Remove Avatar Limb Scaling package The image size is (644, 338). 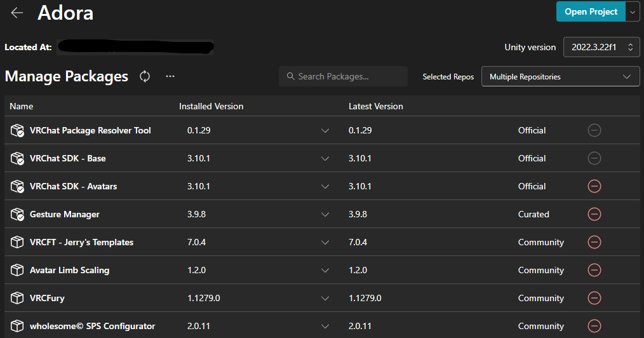coord(594,270)
